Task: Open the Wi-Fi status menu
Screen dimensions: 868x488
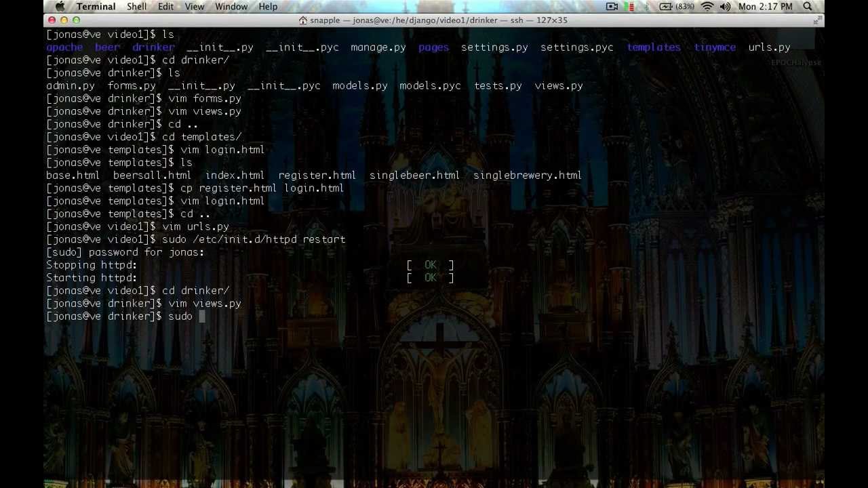Action: point(707,6)
